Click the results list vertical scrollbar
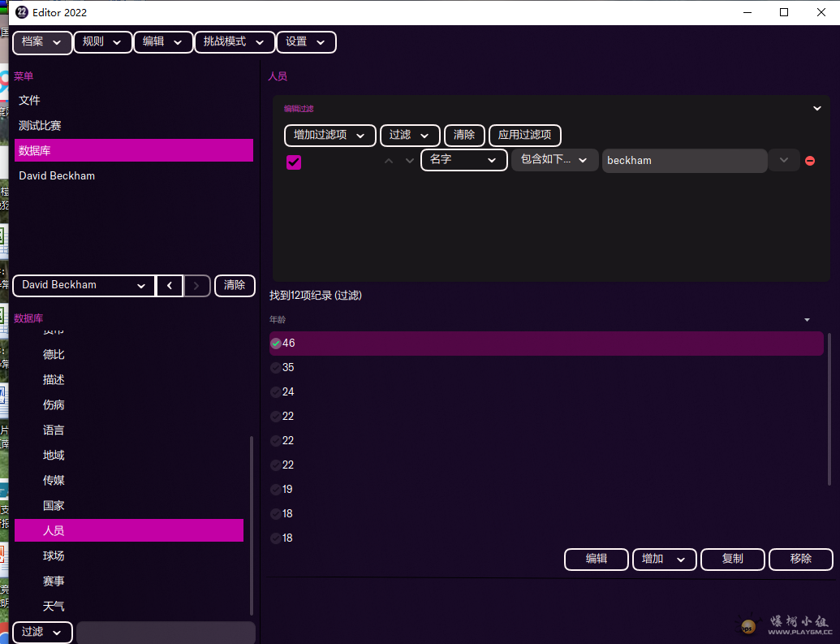The width and height of the screenshot is (840, 644). [x=829, y=408]
